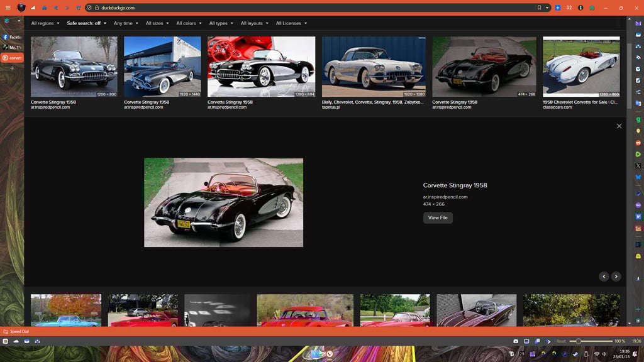Screen dimensions: 644x362
Task: Click the View File button
Action: tap(438, 217)
